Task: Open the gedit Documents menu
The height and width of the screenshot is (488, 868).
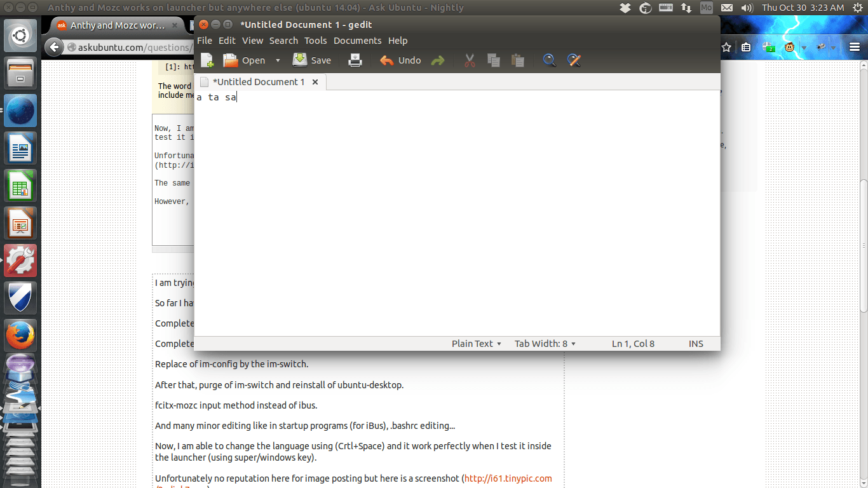Action: tap(357, 40)
